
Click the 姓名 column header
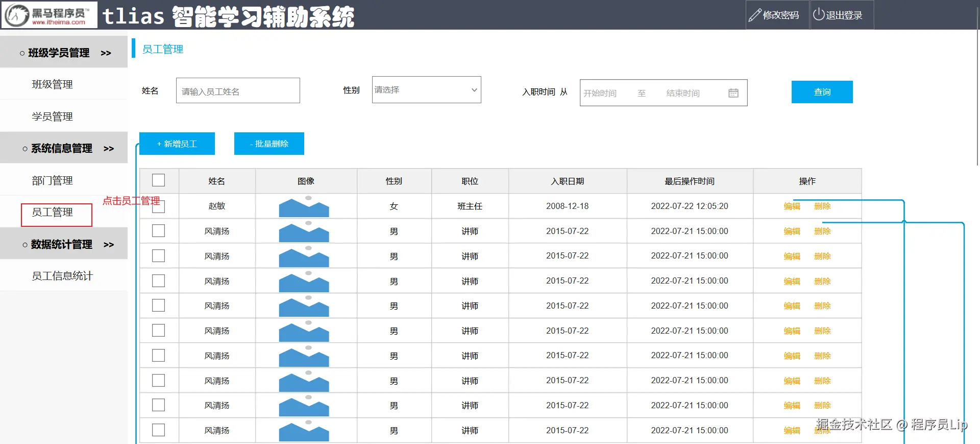point(217,181)
